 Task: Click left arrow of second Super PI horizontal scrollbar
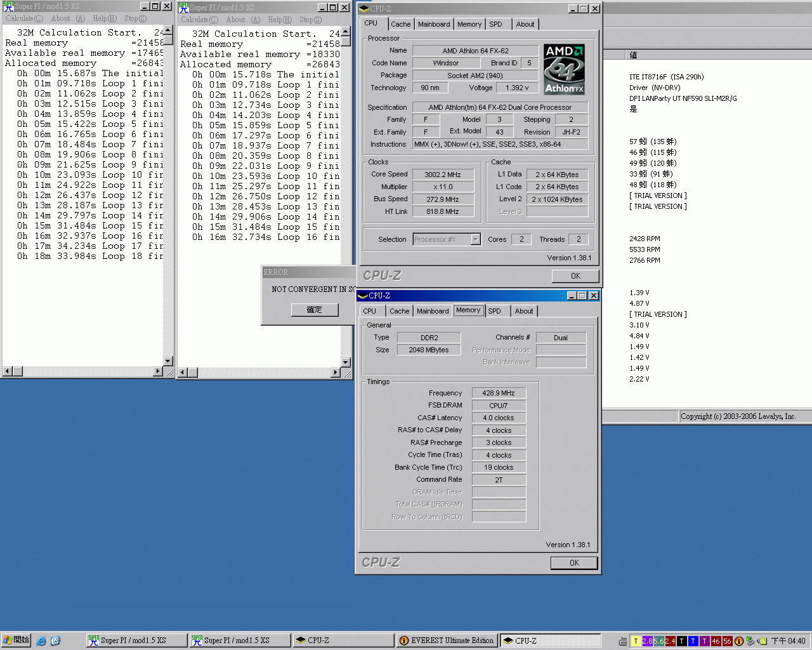182,372
